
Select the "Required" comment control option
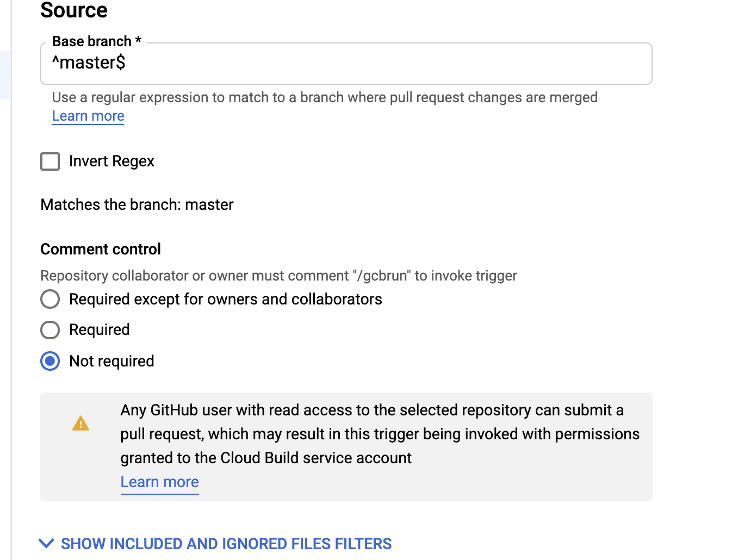point(49,329)
